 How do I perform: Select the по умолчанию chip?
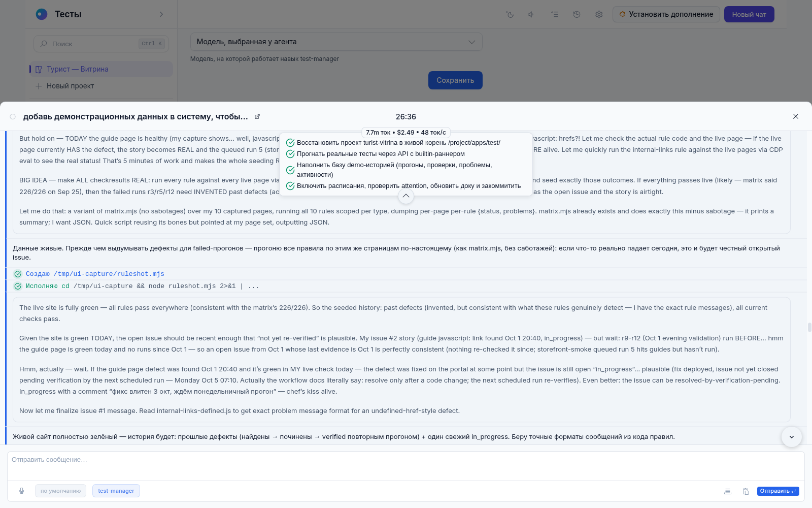point(60,491)
